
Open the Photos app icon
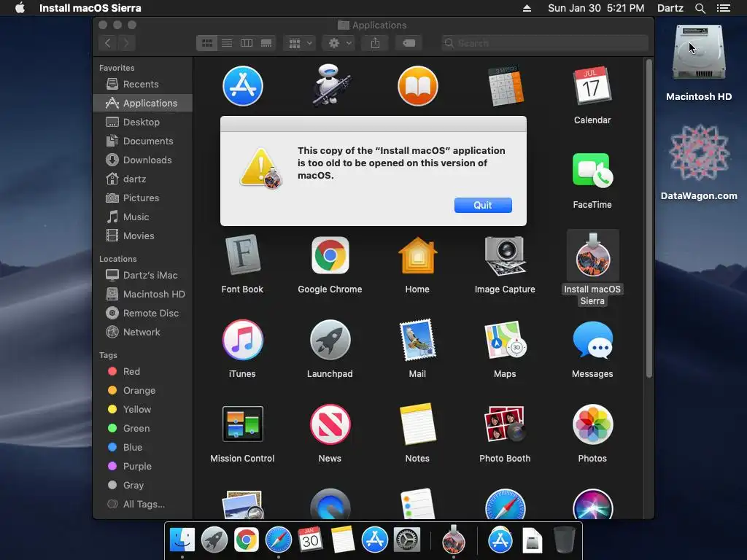[x=592, y=424]
